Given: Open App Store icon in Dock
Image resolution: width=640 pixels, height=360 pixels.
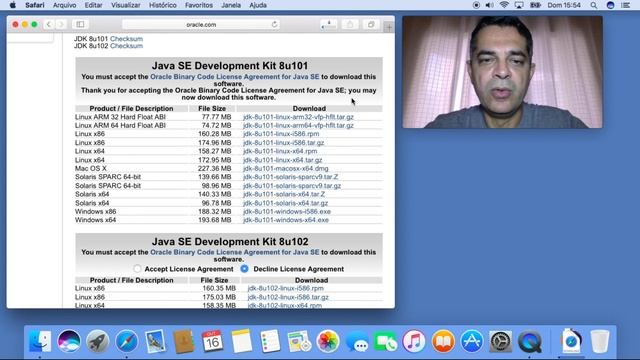Looking at the screenshot, I should pos(472,341).
